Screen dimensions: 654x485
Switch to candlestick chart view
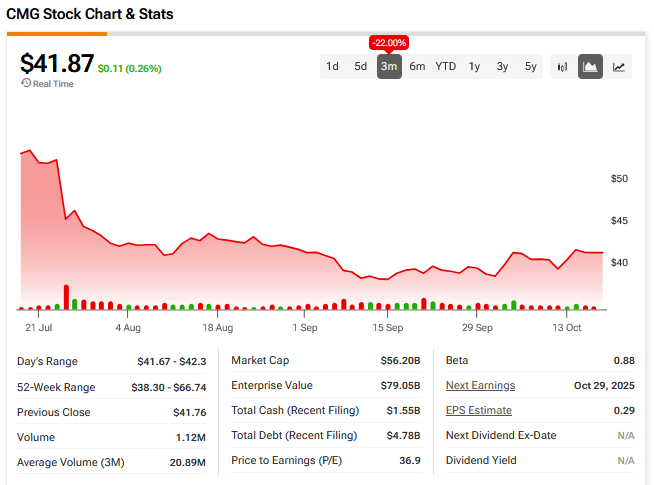click(563, 67)
